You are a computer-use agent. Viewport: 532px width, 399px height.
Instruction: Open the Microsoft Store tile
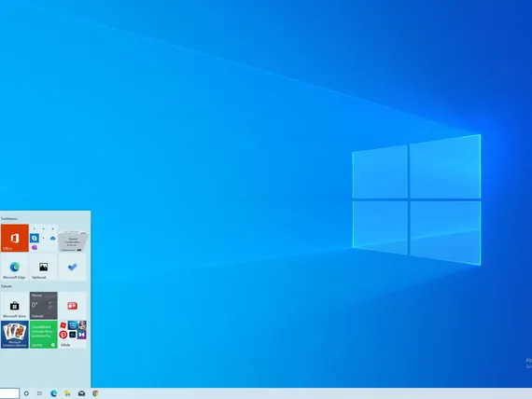15,306
